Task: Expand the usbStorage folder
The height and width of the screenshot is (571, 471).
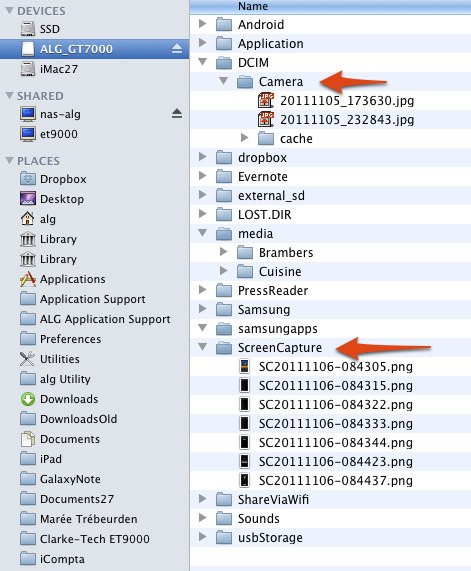Action: [x=203, y=537]
